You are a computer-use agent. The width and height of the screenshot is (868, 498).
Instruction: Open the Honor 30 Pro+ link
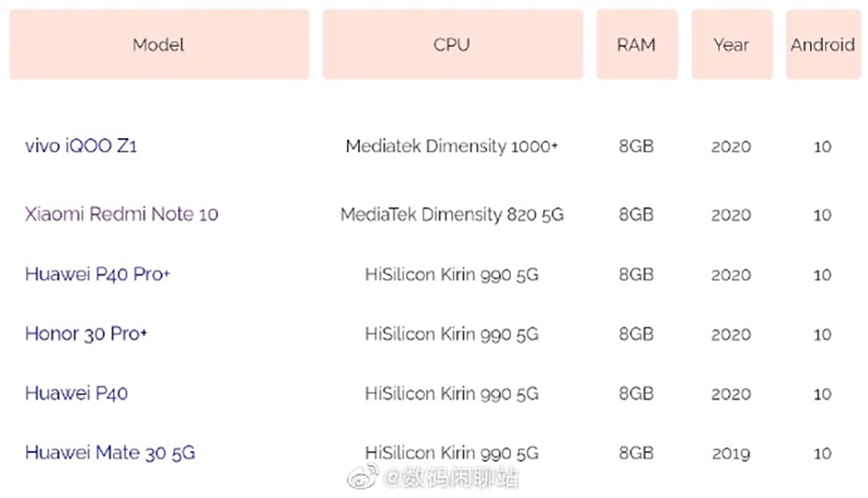86,334
